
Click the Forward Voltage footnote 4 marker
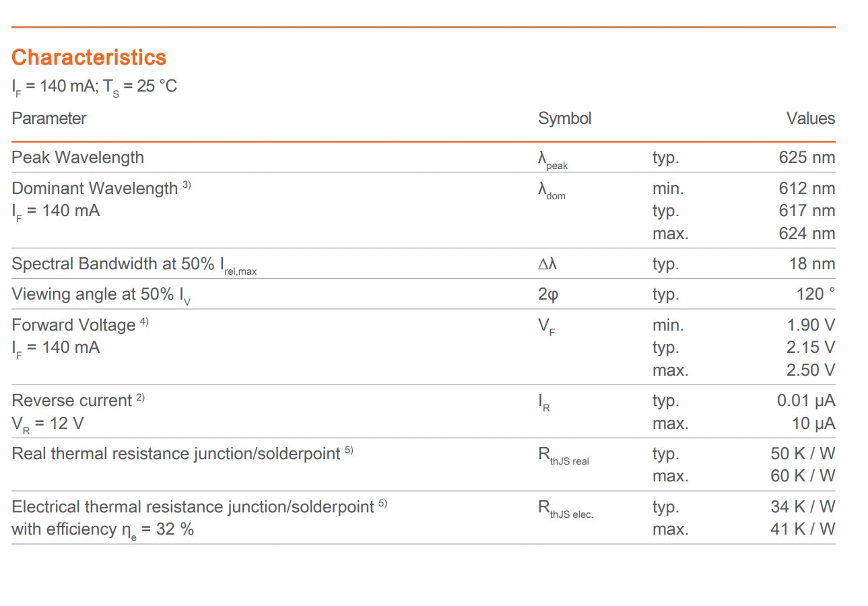[x=144, y=321]
